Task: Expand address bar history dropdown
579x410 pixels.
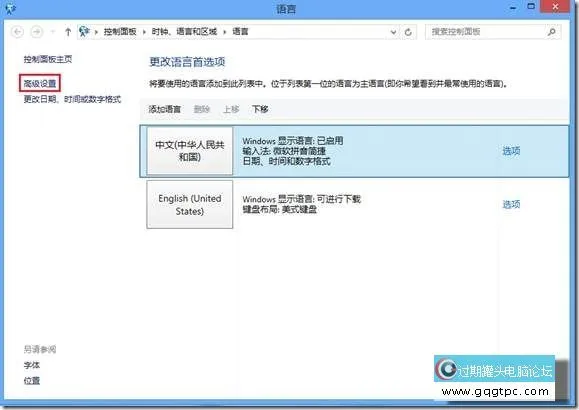Action: (393, 32)
